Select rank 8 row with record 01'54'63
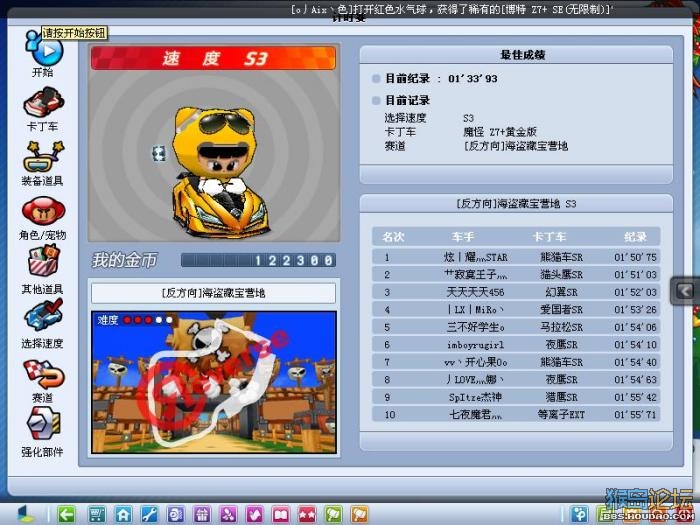Screen dimensions: 700x525 tap(516, 379)
